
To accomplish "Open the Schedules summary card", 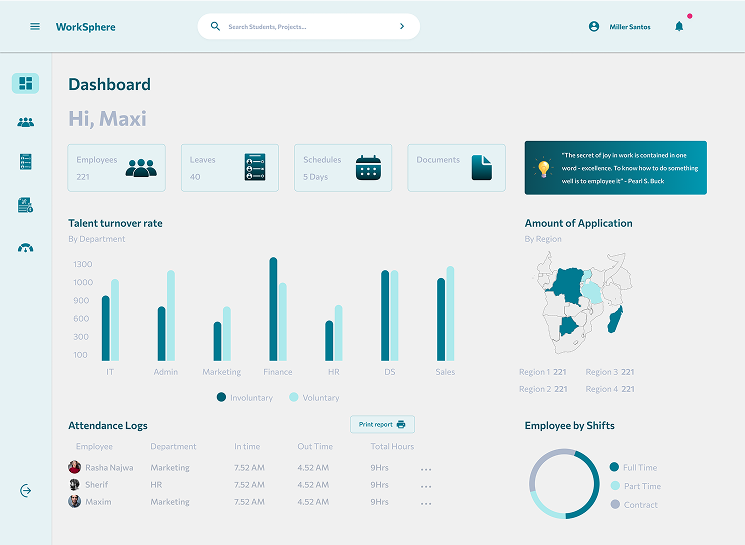I will 342,167.
